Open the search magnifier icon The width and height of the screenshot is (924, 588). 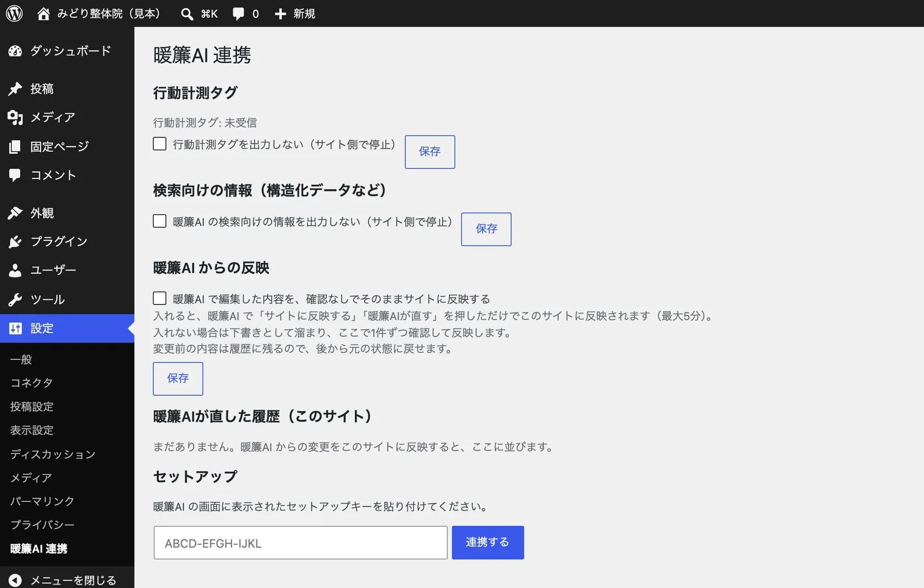187,14
